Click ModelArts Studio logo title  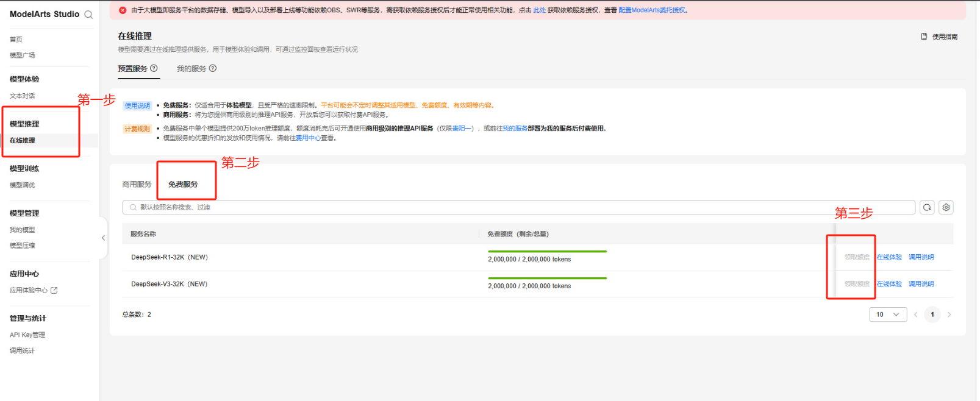[x=45, y=14]
